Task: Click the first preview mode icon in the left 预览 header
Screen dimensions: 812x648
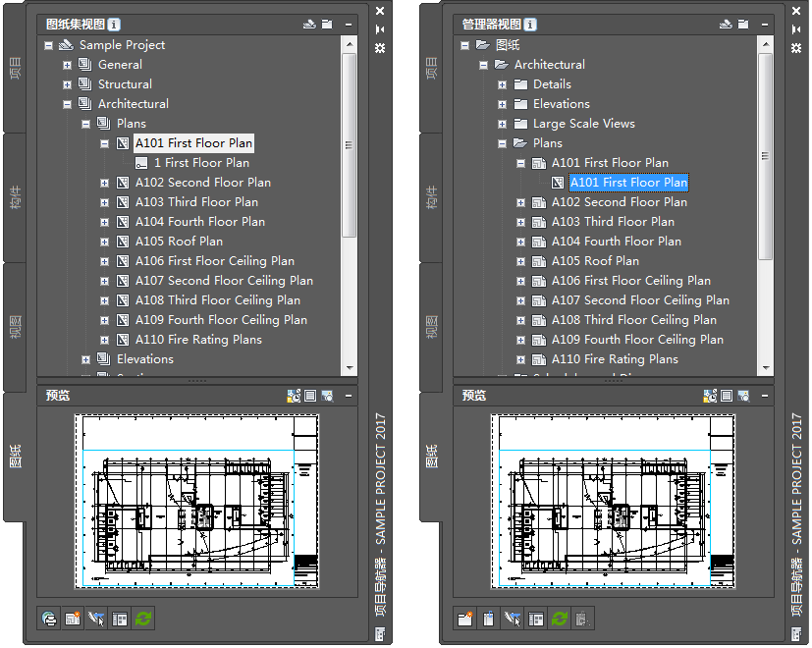Action: pos(294,397)
